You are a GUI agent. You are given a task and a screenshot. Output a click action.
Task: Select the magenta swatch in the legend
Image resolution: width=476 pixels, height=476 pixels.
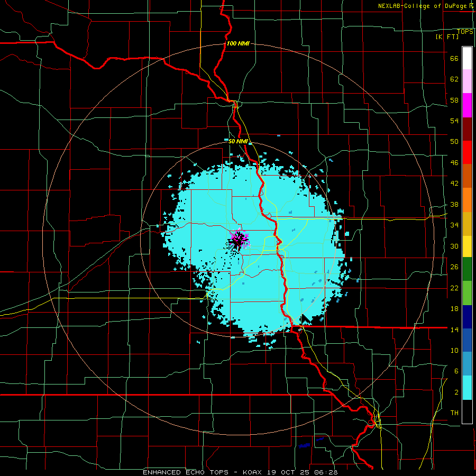pos(467,105)
